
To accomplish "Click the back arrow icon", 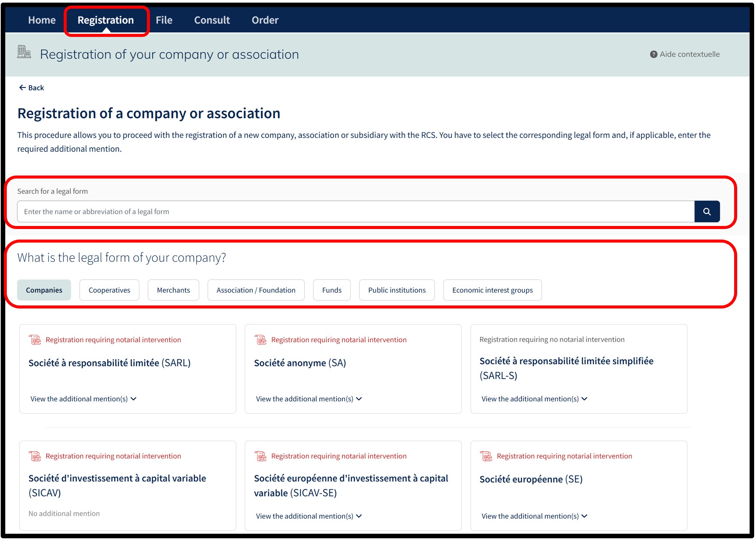I will (x=23, y=87).
